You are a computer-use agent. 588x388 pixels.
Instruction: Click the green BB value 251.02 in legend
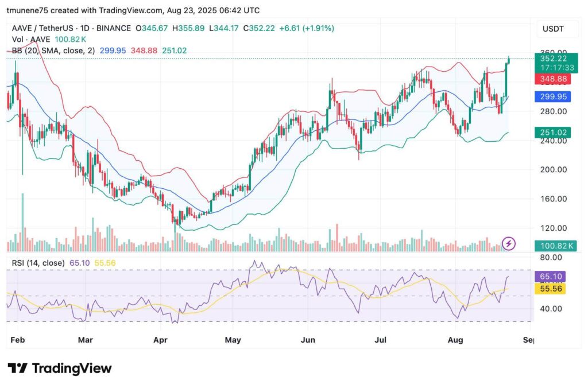[175, 51]
